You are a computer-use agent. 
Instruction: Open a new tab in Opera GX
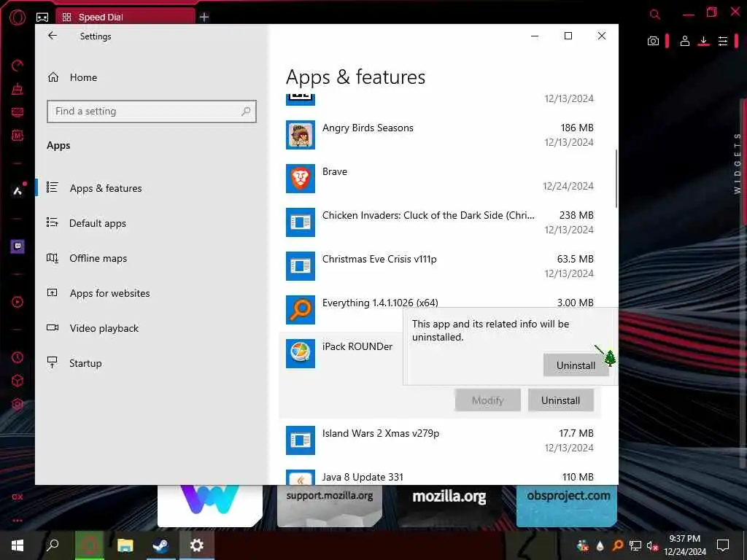pyautogui.click(x=204, y=17)
